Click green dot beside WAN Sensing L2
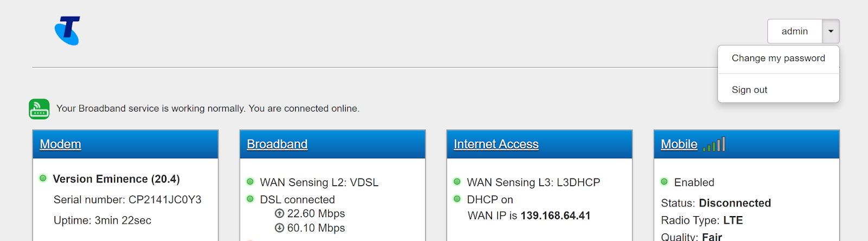868x241 pixels. pyautogui.click(x=250, y=181)
